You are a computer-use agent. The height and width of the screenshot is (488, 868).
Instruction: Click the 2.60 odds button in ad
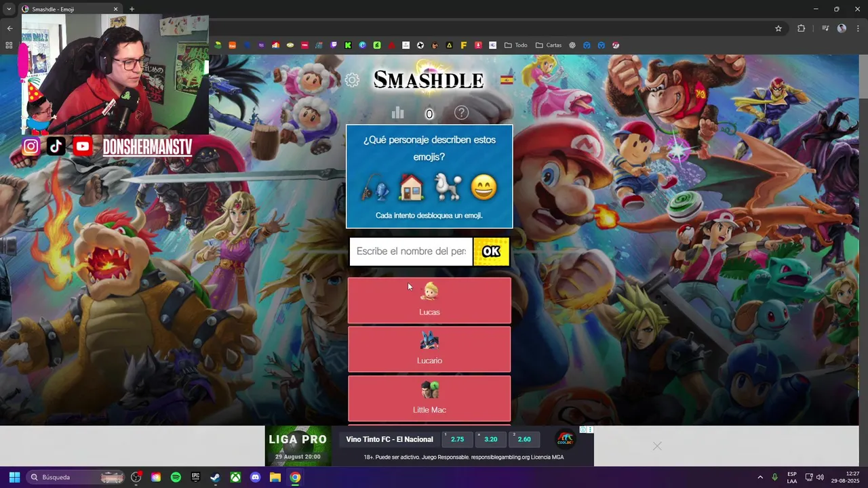pyautogui.click(x=524, y=439)
